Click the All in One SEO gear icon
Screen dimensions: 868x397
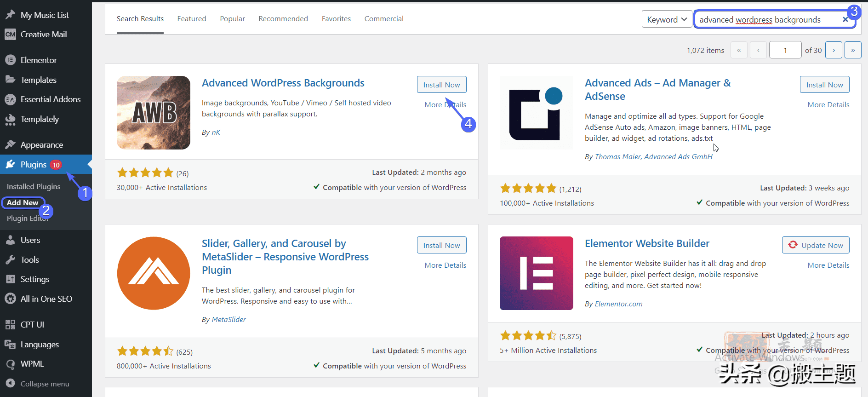coord(10,299)
